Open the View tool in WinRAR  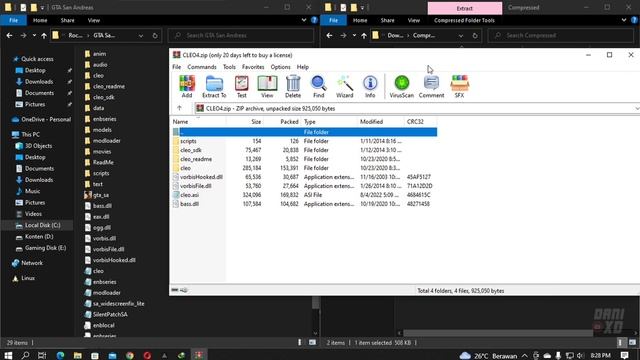coord(267,87)
